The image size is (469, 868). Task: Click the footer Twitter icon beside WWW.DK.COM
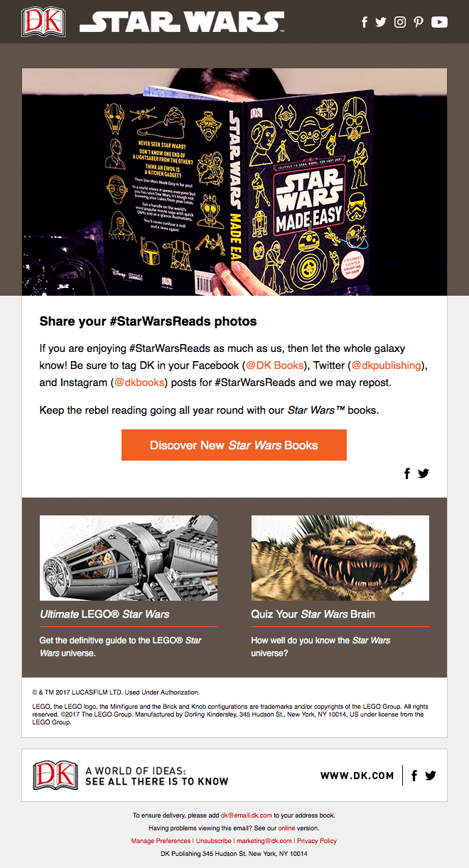(x=431, y=776)
